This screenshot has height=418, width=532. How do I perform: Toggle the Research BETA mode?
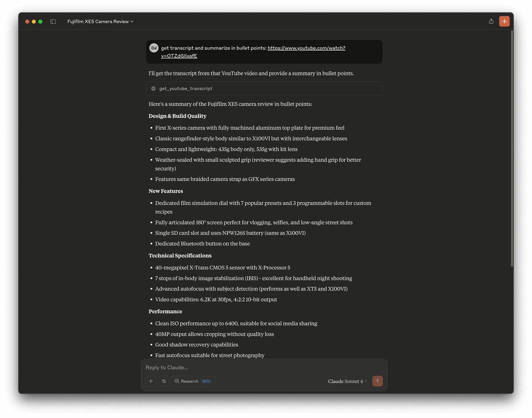(194, 381)
